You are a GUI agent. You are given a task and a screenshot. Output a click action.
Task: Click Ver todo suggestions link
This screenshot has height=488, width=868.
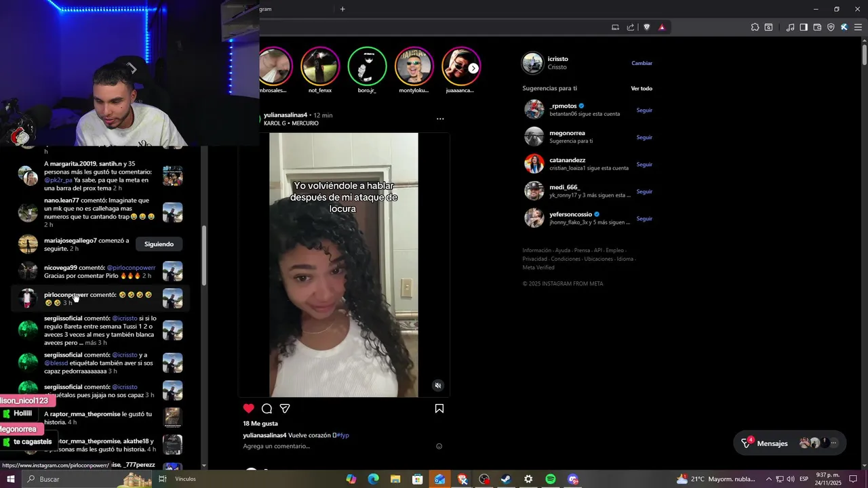coord(642,88)
